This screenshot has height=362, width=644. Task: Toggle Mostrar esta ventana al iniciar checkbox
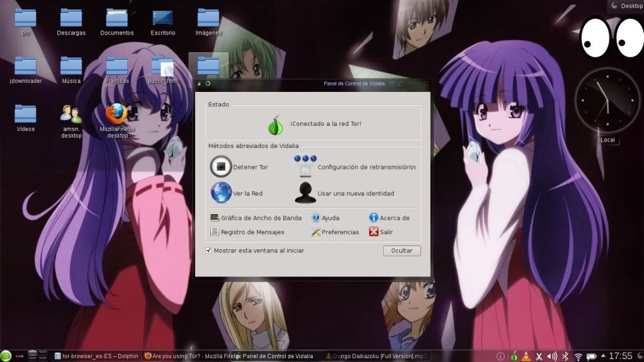click(208, 250)
